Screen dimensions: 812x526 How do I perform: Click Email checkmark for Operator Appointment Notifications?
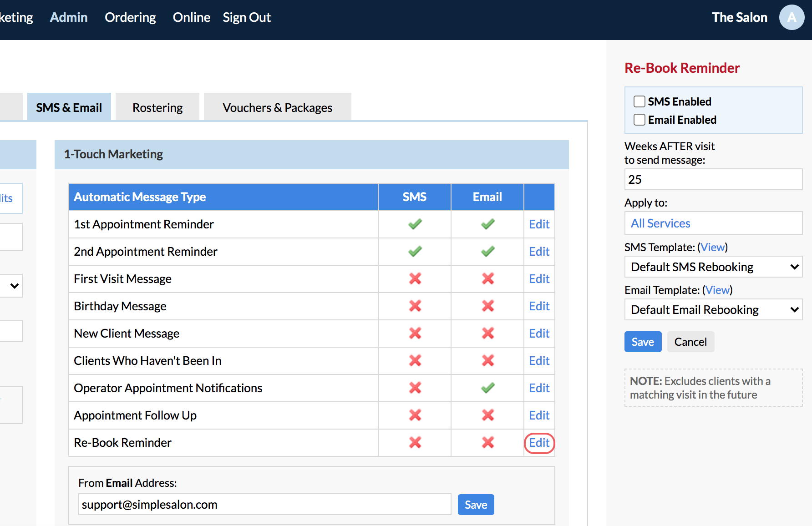(x=487, y=388)
